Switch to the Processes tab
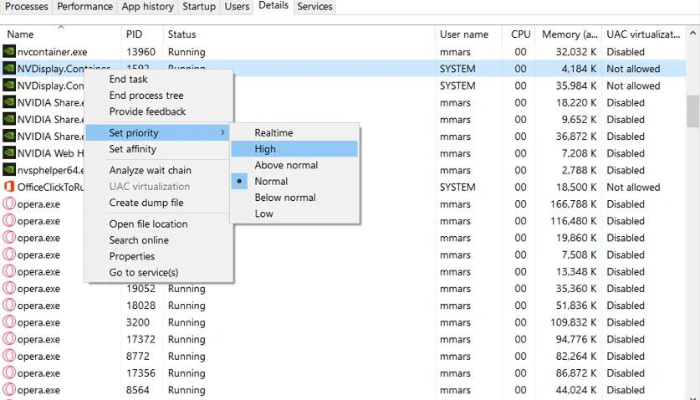700x400 pixels. click(x=26, y=7)
